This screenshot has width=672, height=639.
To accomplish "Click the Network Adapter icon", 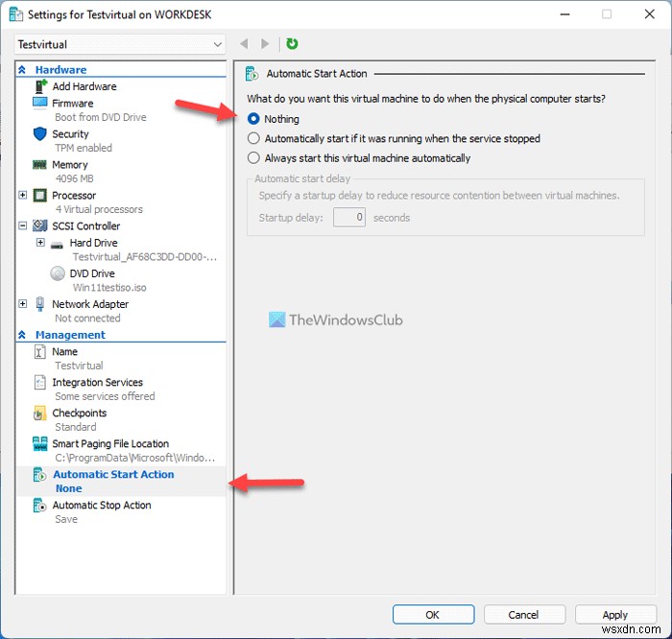I will click(40, 303).
